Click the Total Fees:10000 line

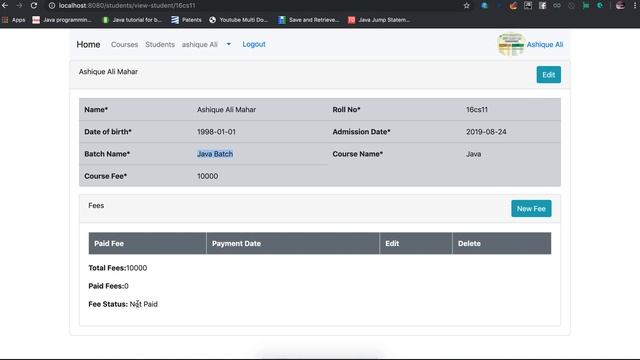tap(118, 268)
